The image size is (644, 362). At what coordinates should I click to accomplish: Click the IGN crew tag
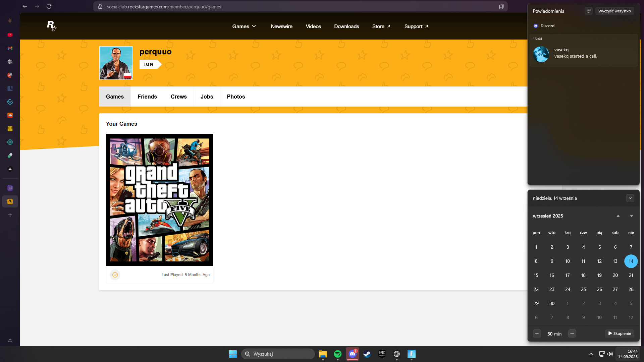pyautogui.click(x=150, y=64)
